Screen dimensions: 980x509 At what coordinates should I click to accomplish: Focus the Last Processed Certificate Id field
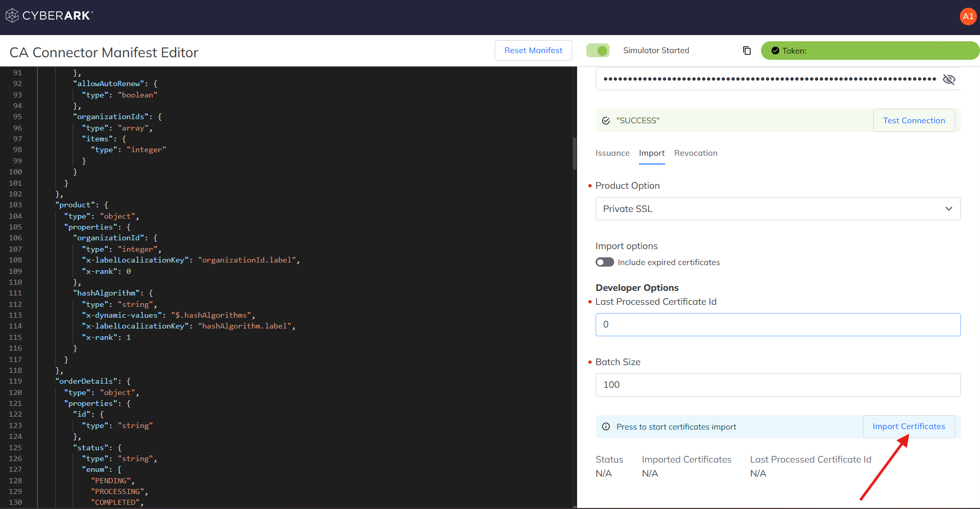coord(778,325)
